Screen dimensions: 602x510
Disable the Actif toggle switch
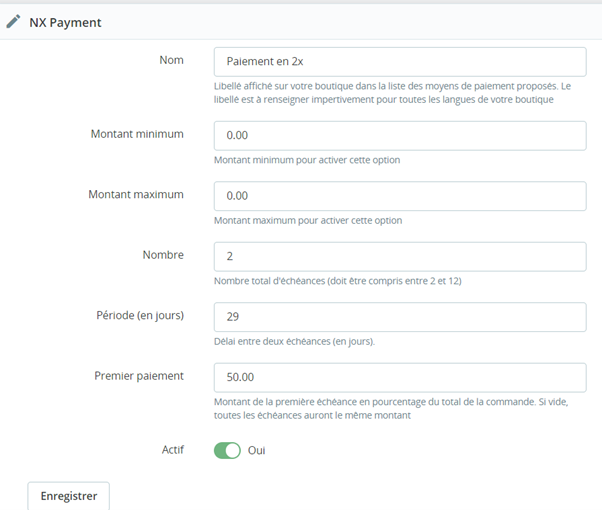point(227,450)
